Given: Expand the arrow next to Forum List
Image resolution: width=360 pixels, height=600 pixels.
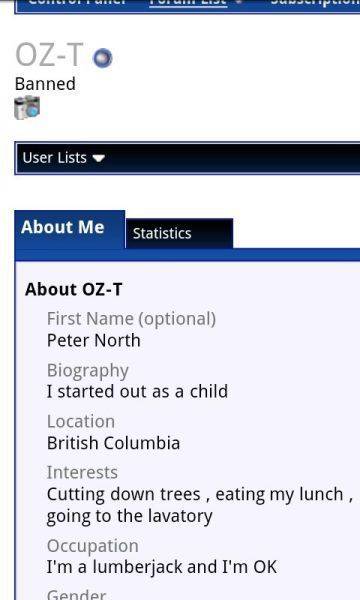Looking at the screenshot, I should point(239,3).
